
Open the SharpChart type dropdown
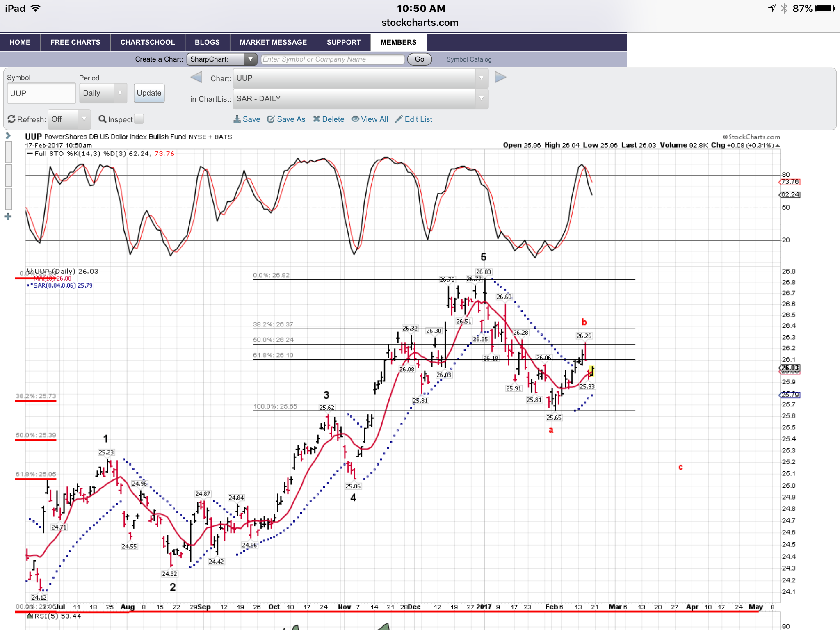pyautogui.click(x=222, y=59)
